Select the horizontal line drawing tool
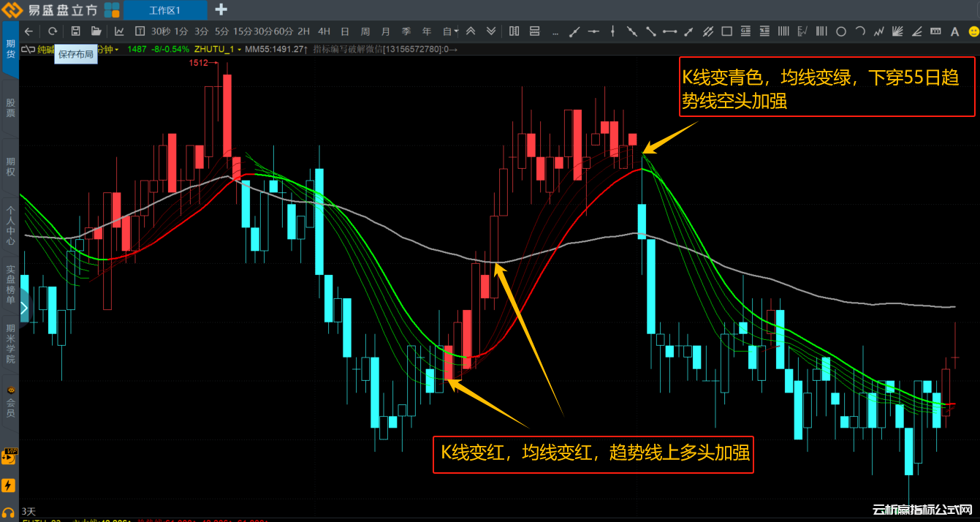The image size is (980, 522). [593, 31]
